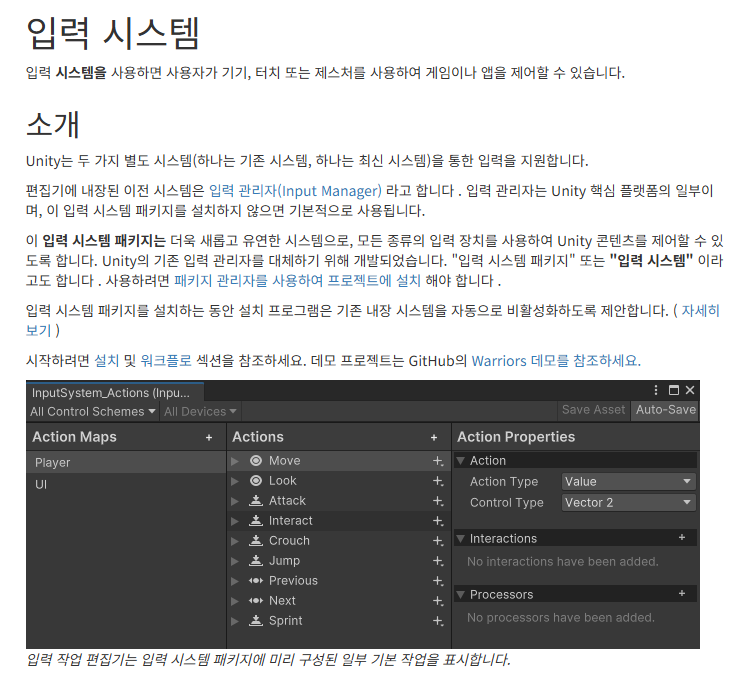Open the 패키지 관리자를 사용하여 프로젝트에 설치 link
This screenshot has height=677, width=738.
[297, 281]
